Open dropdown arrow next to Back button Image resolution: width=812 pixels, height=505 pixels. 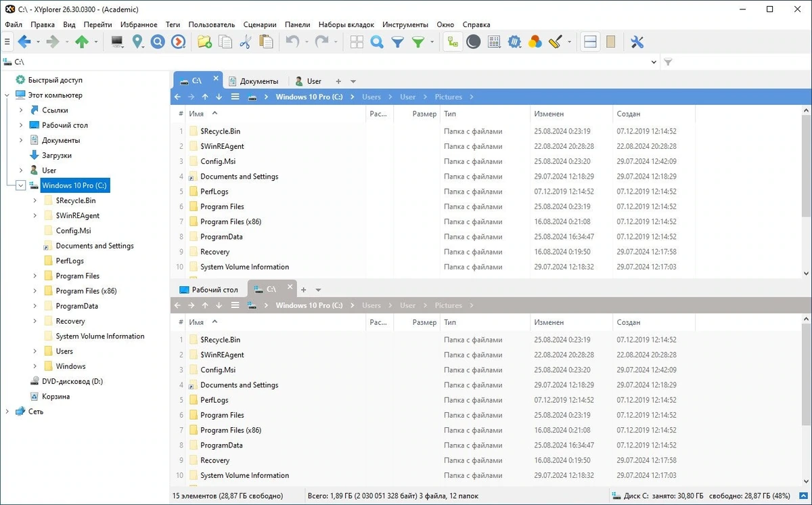coord(38,42)
